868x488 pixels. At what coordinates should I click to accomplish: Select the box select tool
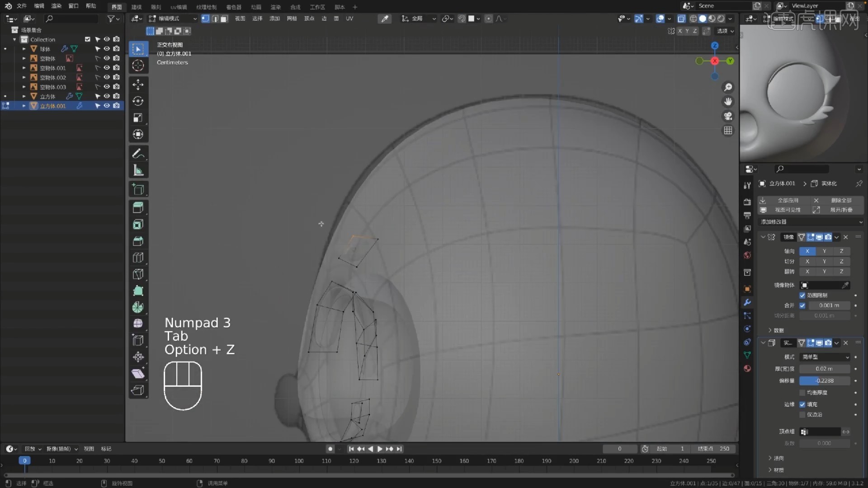click(138, 49)
